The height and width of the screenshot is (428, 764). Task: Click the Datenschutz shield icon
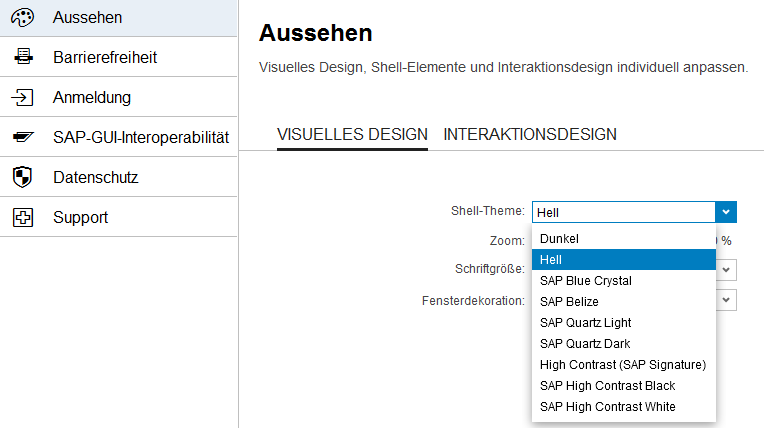[22, 178]
